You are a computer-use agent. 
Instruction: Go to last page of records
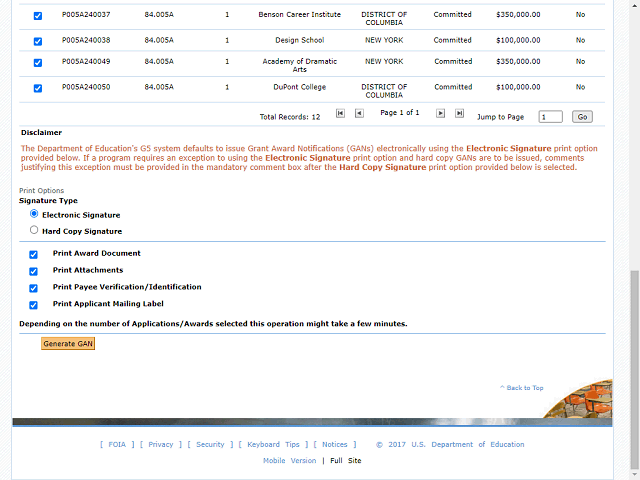click(x=459, y=113)
